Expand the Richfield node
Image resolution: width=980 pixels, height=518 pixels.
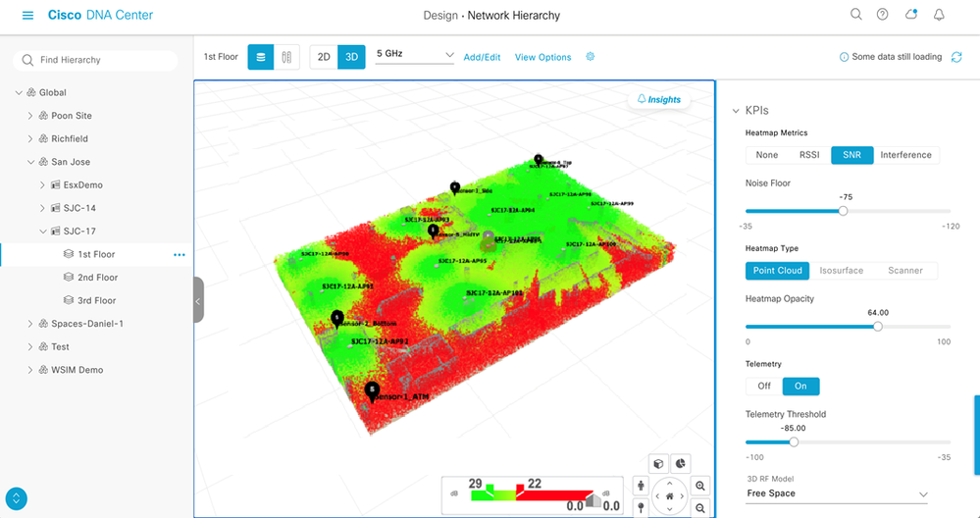pyautogui.click(x=30, y=138)
